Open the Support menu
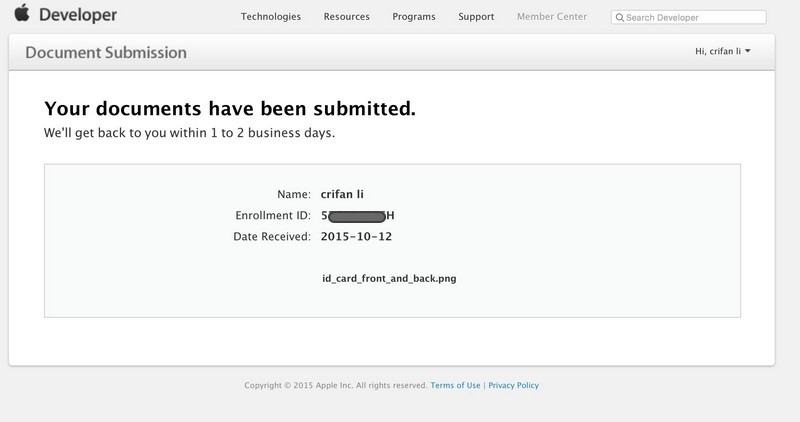800x422 pixels. click(x=476, y=16)
